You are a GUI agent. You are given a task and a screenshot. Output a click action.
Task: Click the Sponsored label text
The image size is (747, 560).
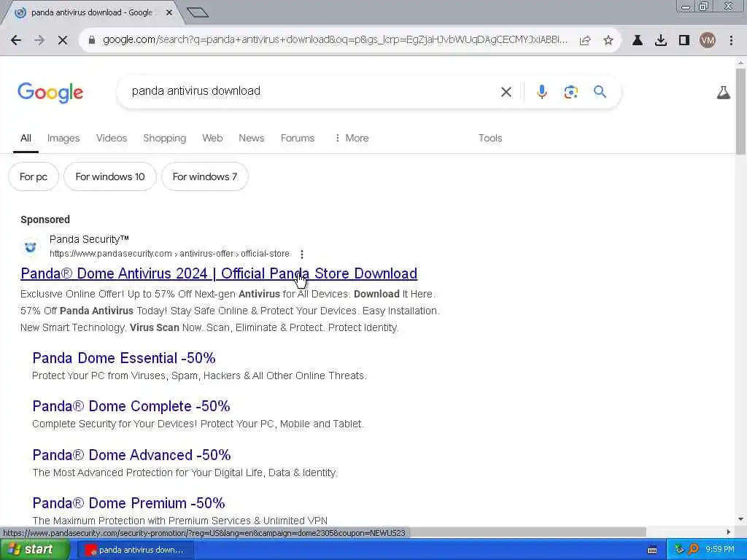click(x=45, y=219)
